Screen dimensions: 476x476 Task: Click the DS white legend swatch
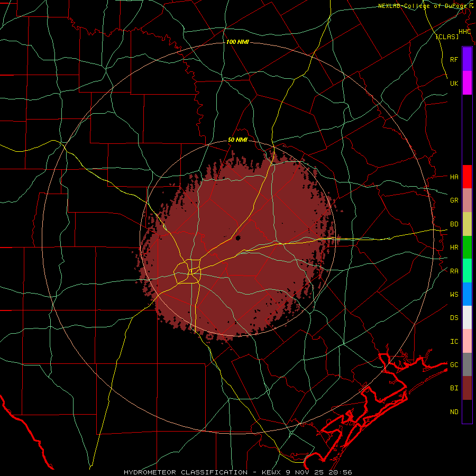point(467,317)
